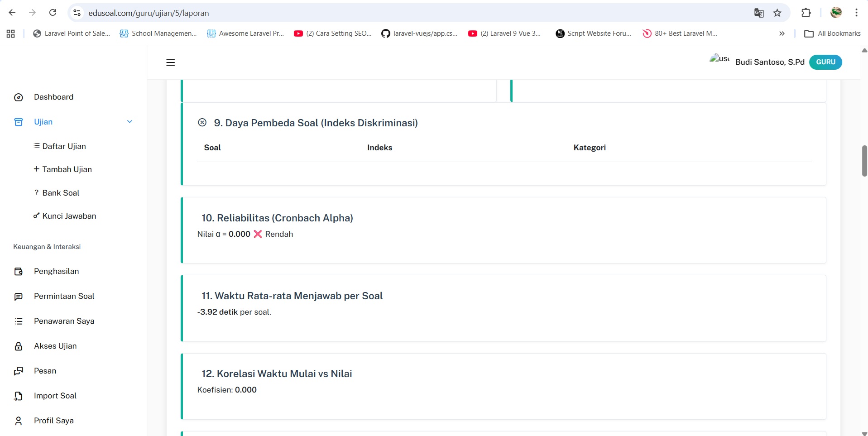Image resolution: width=868 pixels, height=436 pixels.
Task: Expand hidden bookmarks with double chevron
Action: tap(782, 34)
